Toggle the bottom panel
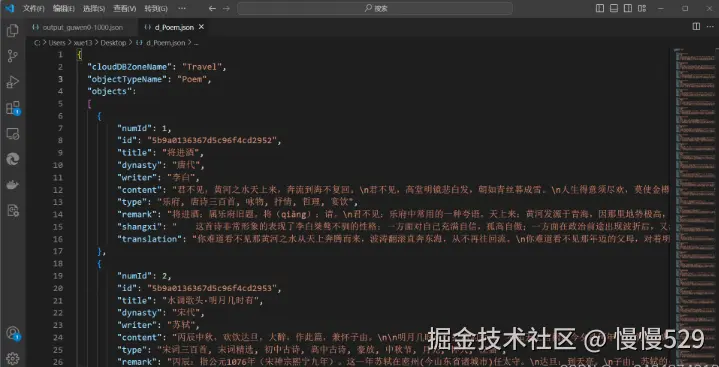The height and width of the screenshot is (367, 719). tap(614, 8)
